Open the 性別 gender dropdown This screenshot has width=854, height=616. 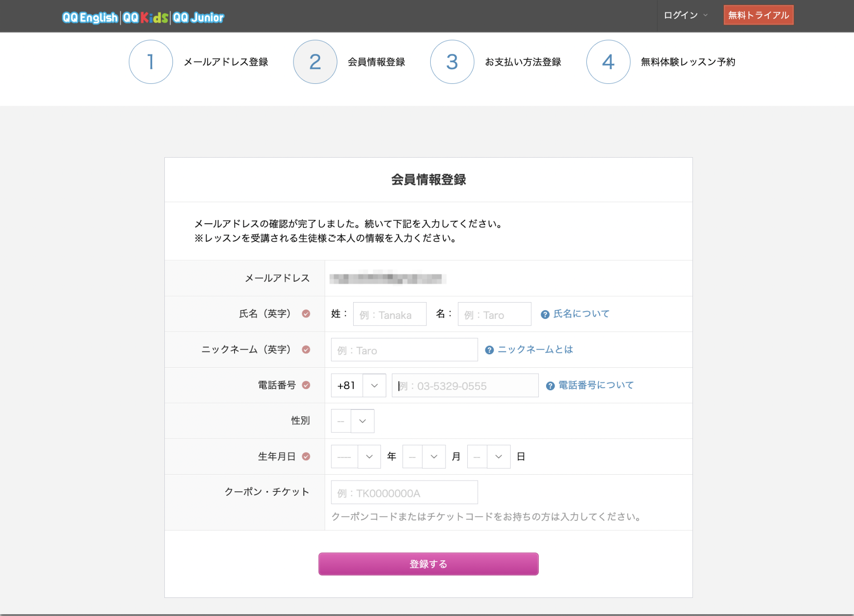tap(353, 421)
